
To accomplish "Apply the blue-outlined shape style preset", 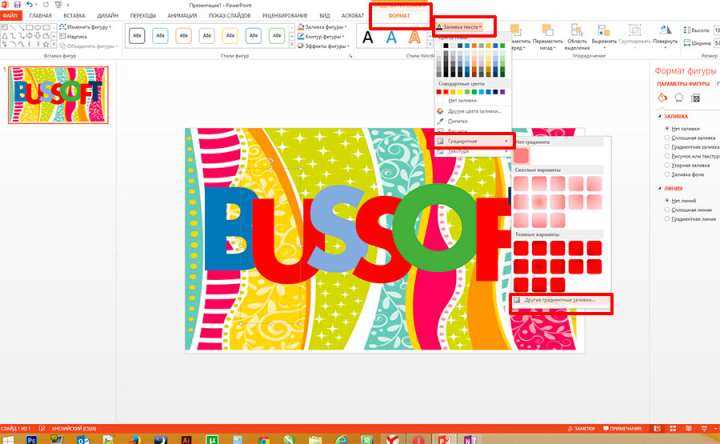I will coord(160,36).
